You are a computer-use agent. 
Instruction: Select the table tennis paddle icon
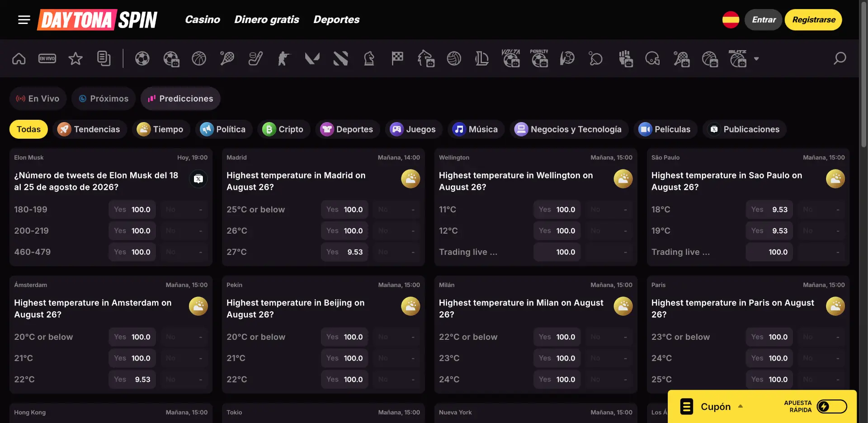pyautogui.click(x=596, y=58)
